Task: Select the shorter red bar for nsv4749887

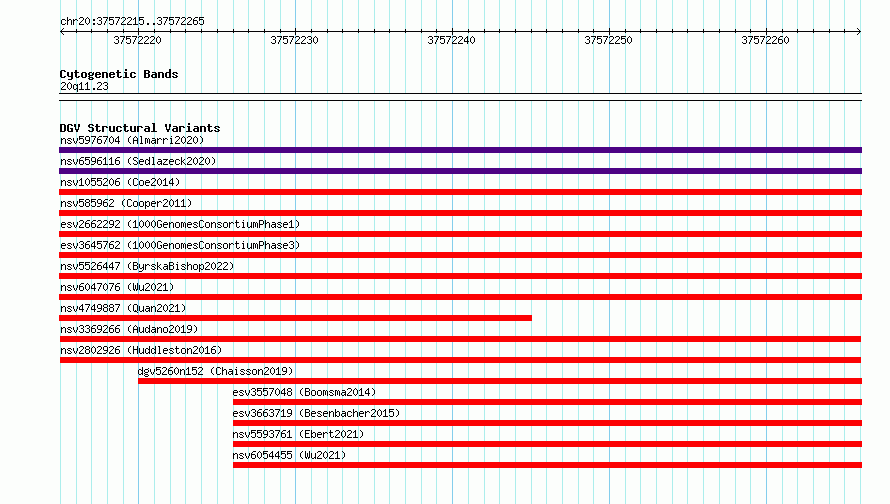Action: click(296, 318)
